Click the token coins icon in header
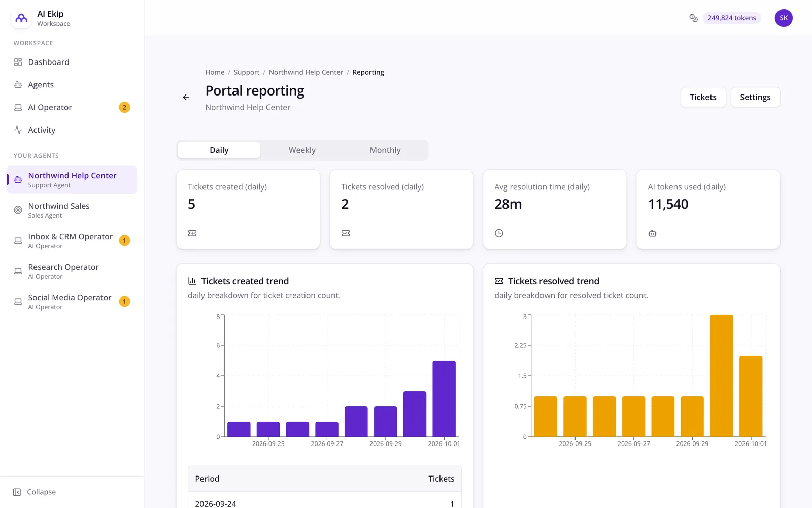 coord(693,18)
